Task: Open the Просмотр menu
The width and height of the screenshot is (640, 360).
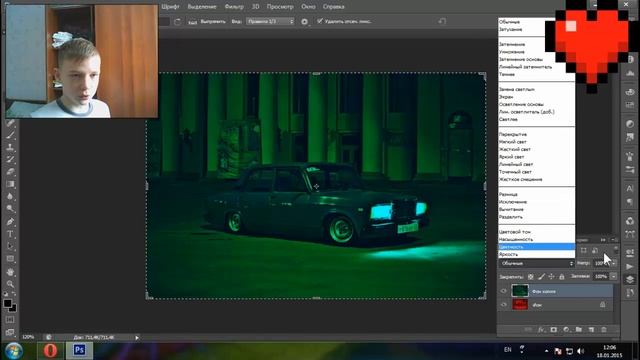Action: click(280, 7)
